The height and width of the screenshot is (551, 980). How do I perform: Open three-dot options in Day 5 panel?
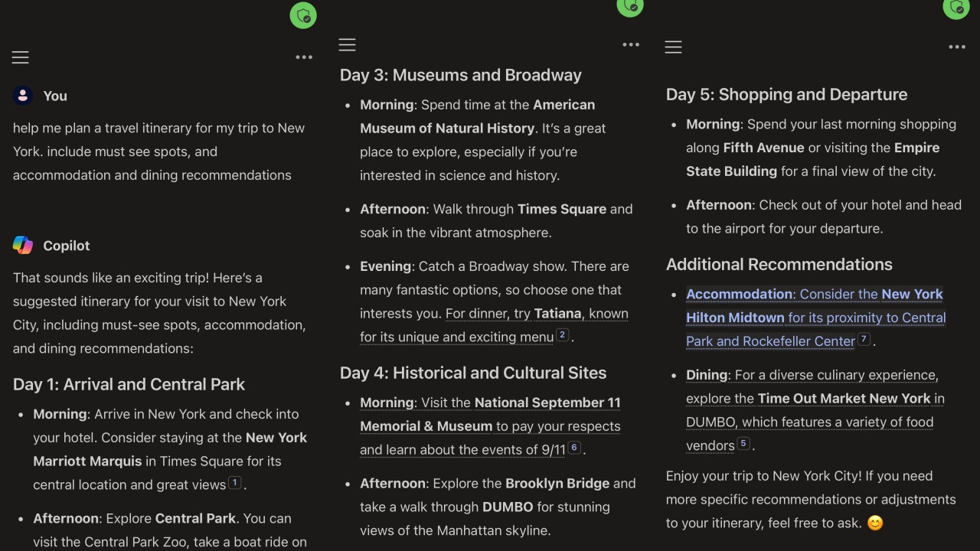[957, 47]
